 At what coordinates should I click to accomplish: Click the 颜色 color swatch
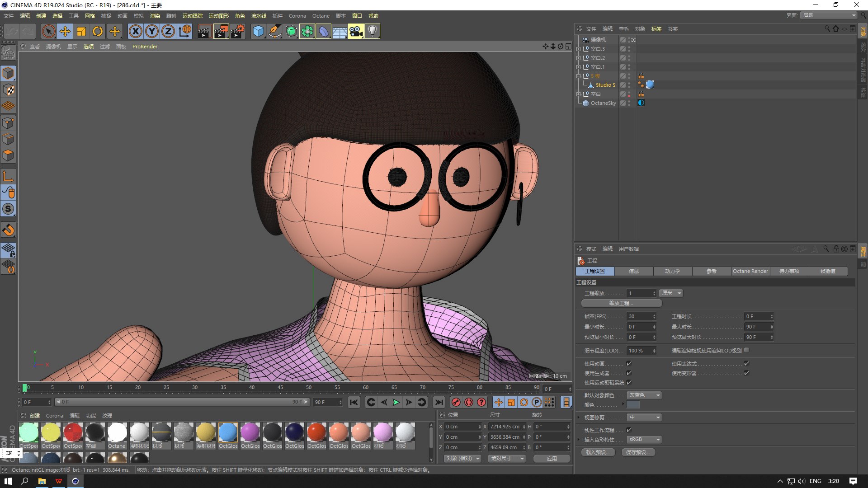point(633,405)
